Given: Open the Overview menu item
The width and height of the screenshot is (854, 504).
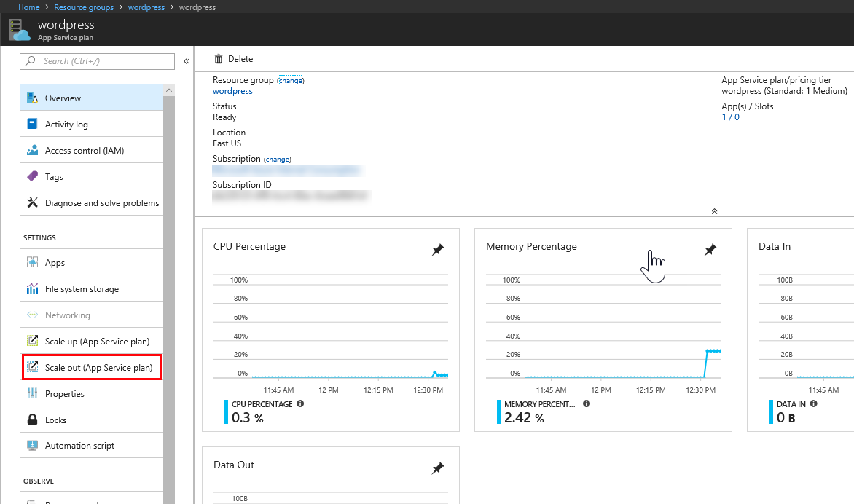Looking at the screenshot, I should 92,98.
